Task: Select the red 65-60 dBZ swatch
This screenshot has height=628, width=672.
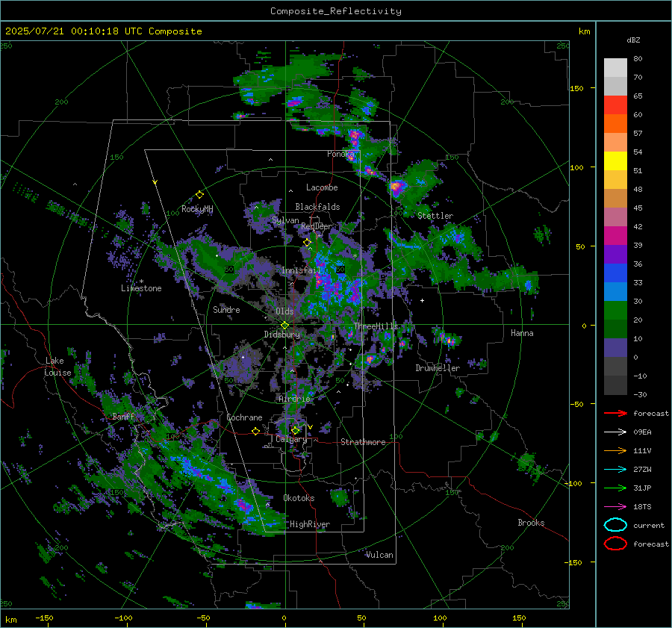Action: coord(615,105)
